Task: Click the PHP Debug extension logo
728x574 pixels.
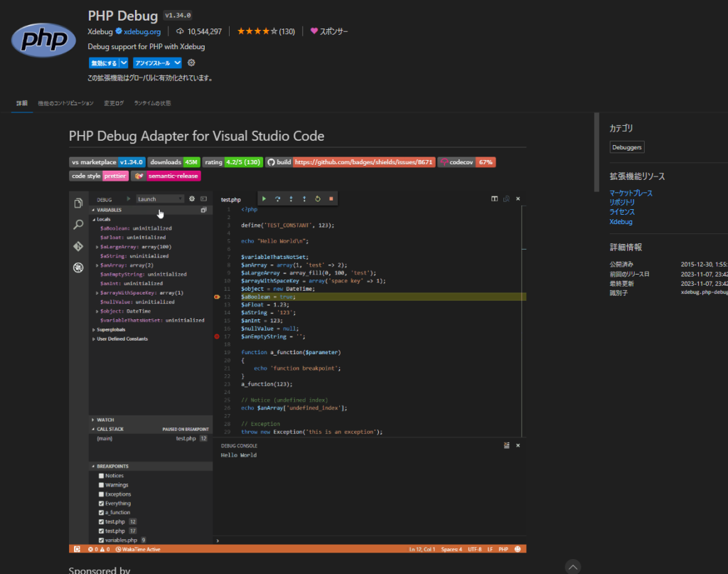Action: coord(43,40)
